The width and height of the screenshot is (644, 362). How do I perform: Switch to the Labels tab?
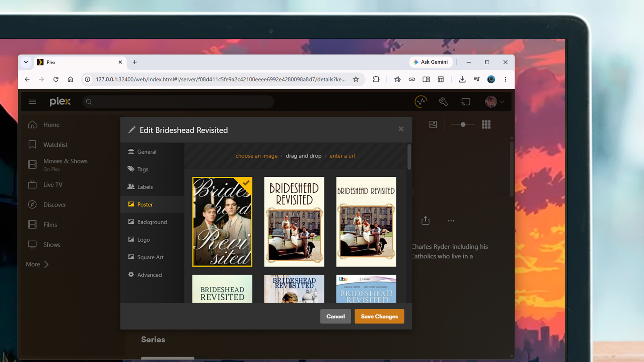tap(152, 187)
